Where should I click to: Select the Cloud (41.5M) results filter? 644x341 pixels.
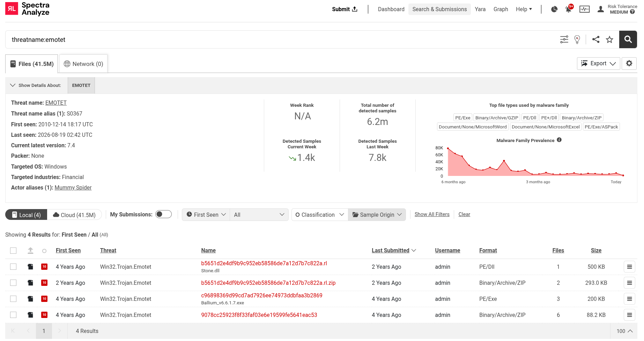point(74,215)
